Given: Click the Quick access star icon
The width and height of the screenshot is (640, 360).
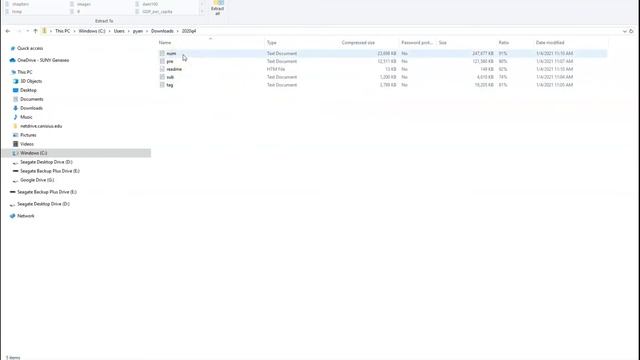Looking at the screenshot, I should pyautogui.click(x=13, y=48).
